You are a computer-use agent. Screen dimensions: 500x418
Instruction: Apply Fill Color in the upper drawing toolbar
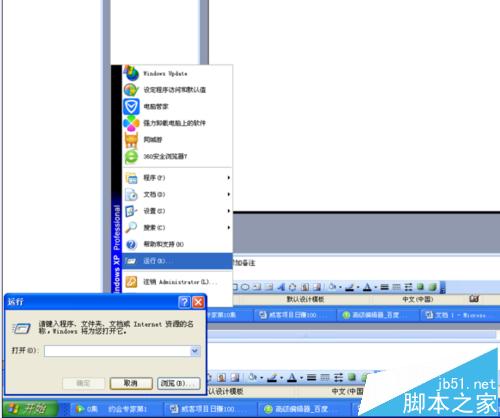click(332, 287)
